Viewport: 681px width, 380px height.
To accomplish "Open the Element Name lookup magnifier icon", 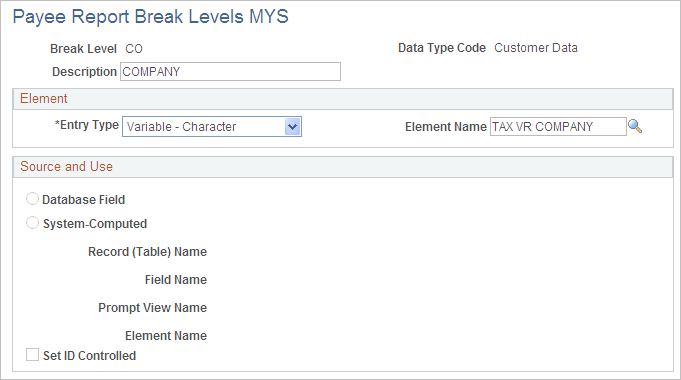I will 635,126.
